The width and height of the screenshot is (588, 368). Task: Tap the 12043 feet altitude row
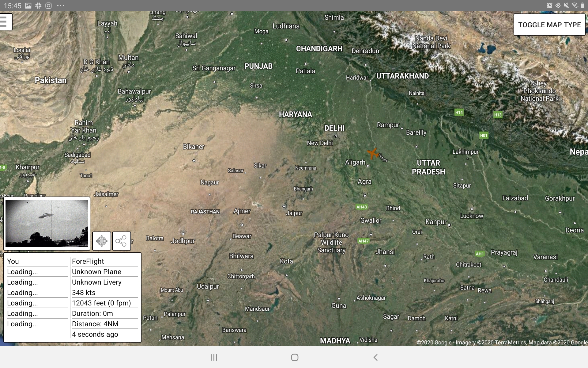pos(104,303)
